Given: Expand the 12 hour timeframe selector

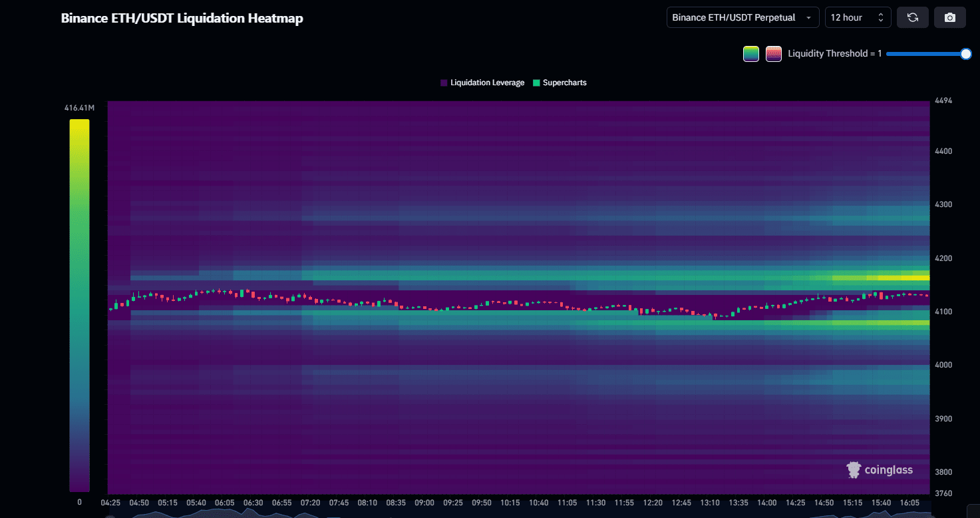Looking at the screenshot, I should coord(858,17).
